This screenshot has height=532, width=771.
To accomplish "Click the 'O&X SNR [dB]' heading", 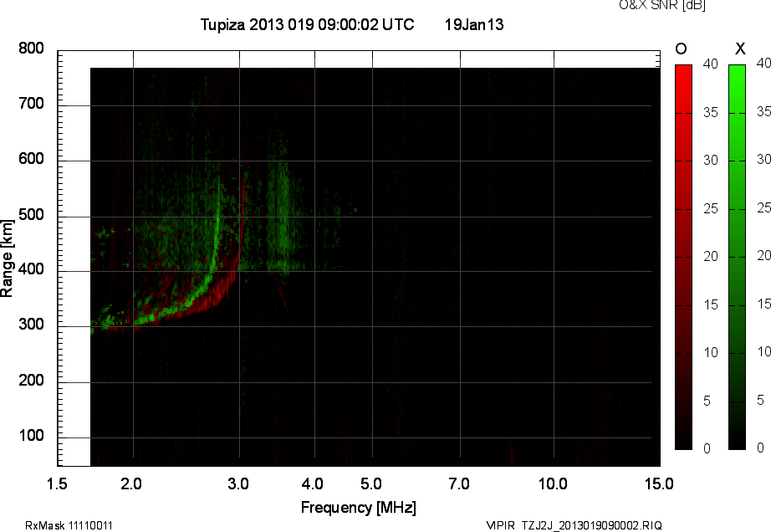I will tap(661, 5).
